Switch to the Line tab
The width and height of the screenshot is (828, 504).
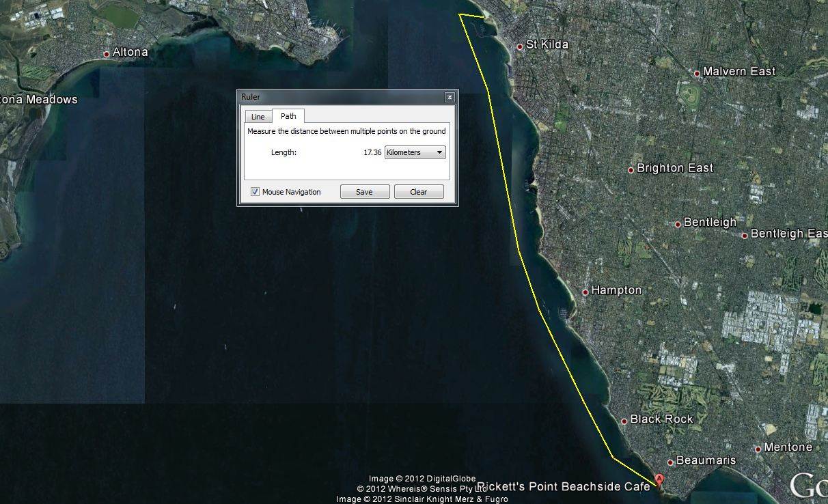[x=258, y=116]
